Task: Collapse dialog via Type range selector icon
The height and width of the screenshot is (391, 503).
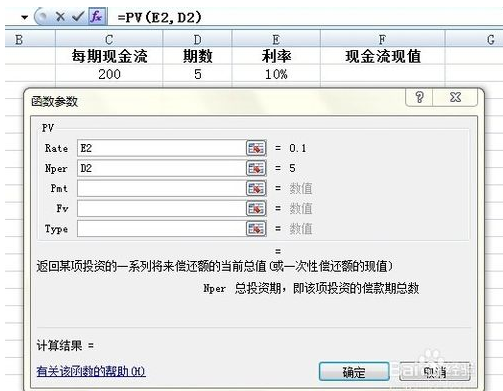Action: click(x=256, y=229)
